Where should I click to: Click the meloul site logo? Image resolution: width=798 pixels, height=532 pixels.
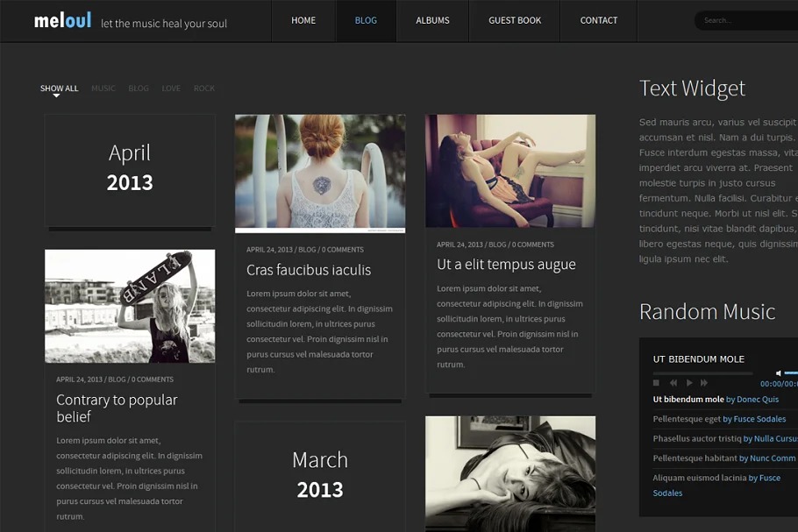click(62, 21)
